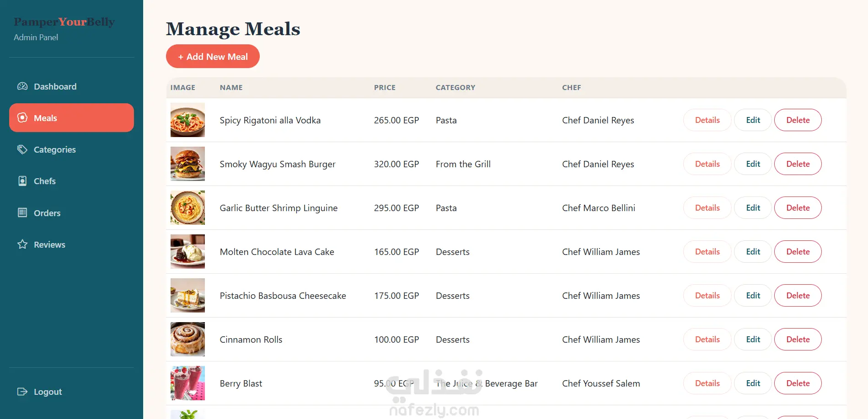Edit the Smoky Wagyu Smash Burger meal
Screen dimensions: 868x419
[x=753, y=164]
